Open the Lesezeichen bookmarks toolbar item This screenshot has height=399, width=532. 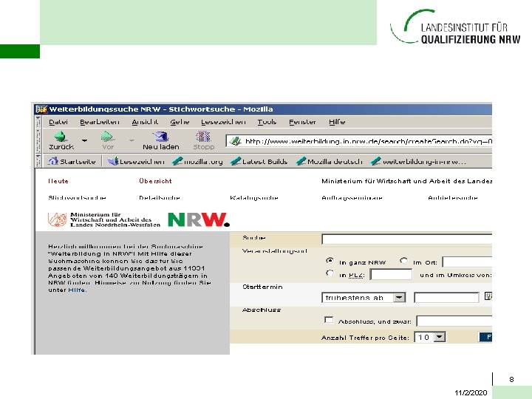136,162
